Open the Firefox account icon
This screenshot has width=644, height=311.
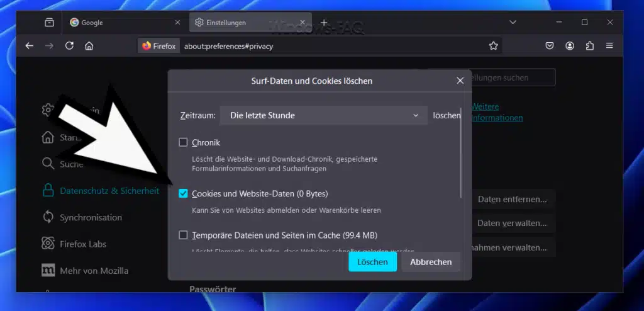point(570,46)
